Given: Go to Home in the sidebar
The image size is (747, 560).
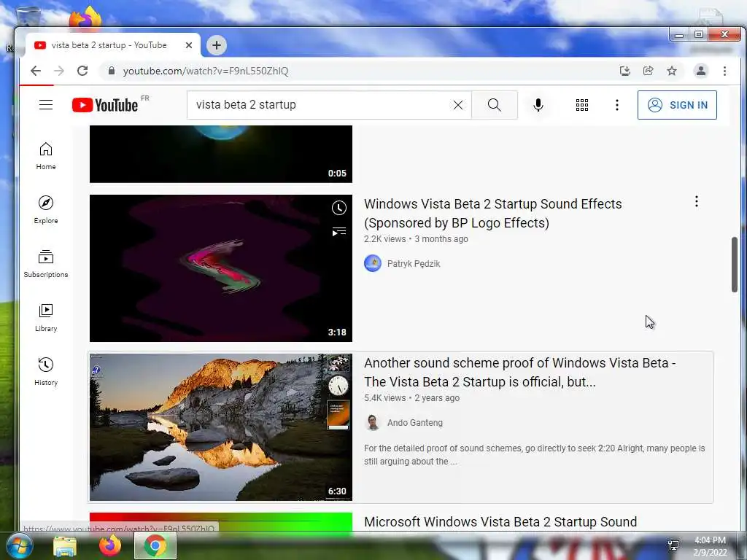Looking at the screenshot, I should (x=46, y=156).
